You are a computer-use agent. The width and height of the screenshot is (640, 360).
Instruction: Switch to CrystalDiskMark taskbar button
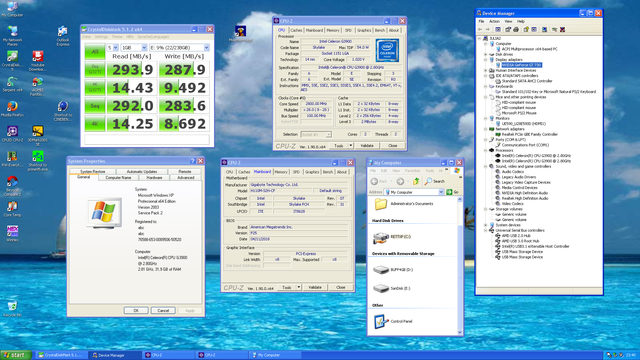(x=61, y=355)
